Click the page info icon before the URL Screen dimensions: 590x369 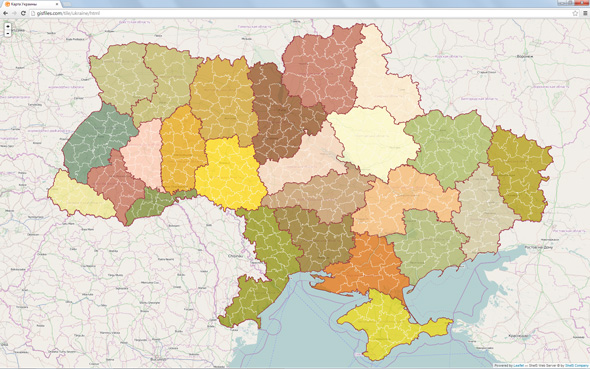tap(33, 13)
